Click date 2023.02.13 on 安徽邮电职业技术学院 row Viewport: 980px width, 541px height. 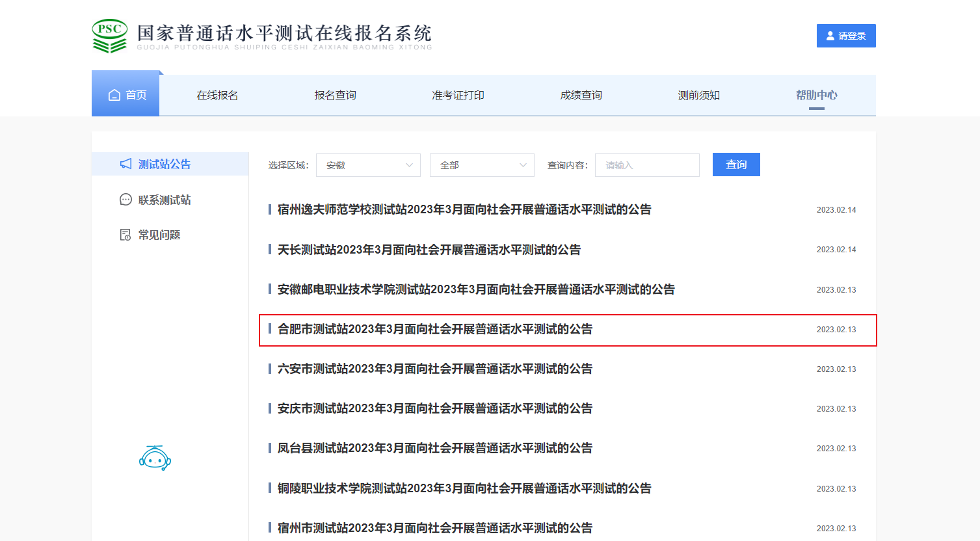836,290
